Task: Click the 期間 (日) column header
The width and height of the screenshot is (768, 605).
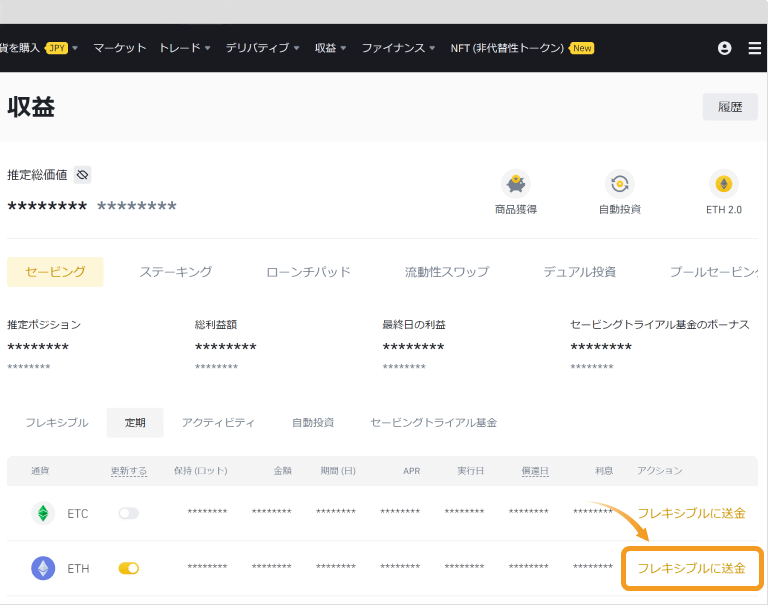Action: tap(338, 471)
